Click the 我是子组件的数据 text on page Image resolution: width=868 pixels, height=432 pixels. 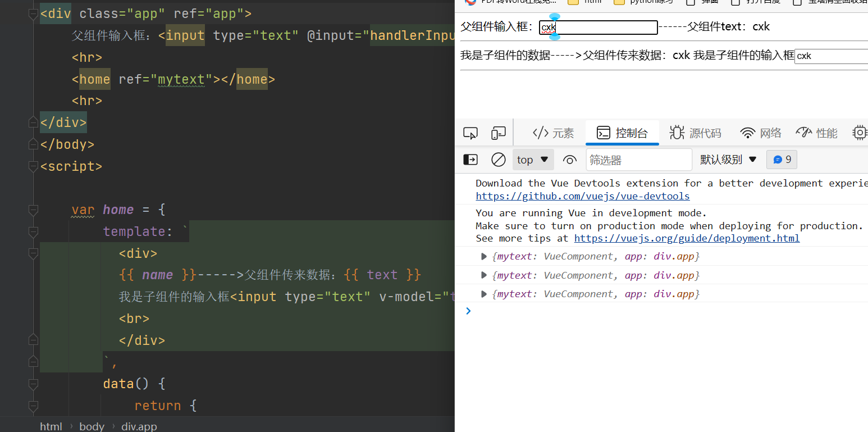(x=505, y=55)
